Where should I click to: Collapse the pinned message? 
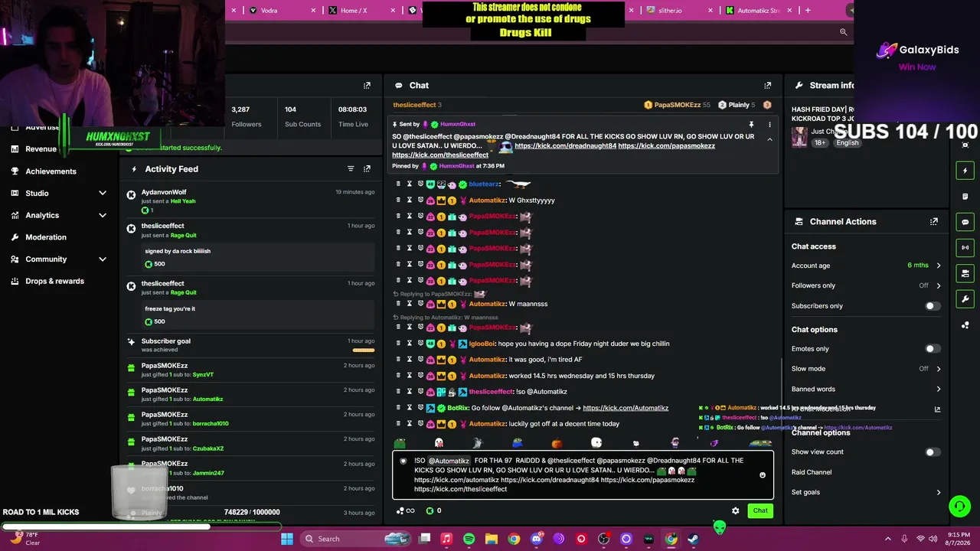pyautogui.click(x=769, y=139)
